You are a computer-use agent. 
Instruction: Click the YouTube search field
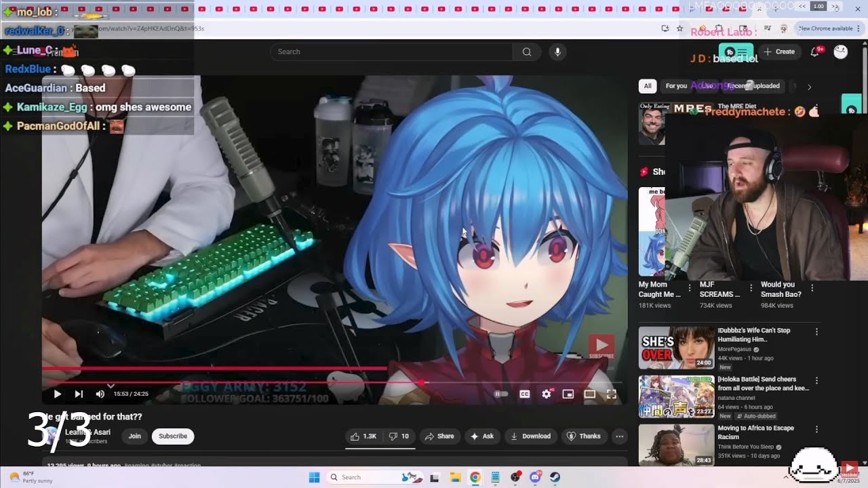(x=391, y=52)
